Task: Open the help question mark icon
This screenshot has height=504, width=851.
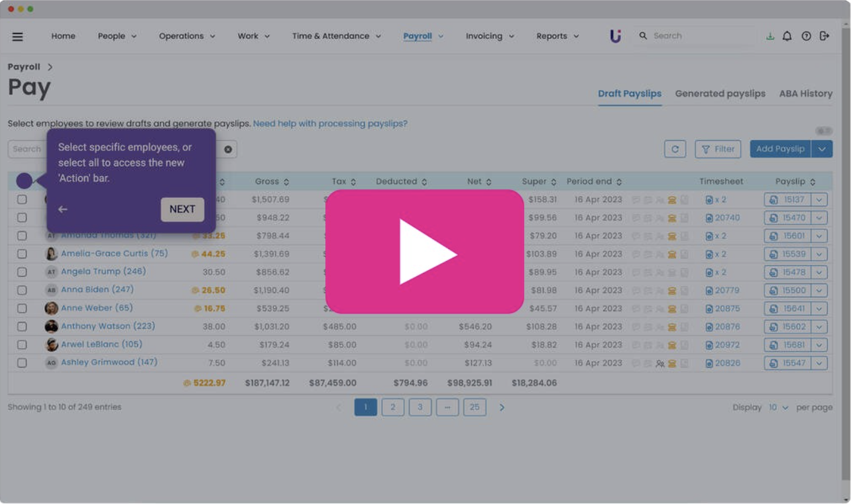Action: click(x=806, y=36)
